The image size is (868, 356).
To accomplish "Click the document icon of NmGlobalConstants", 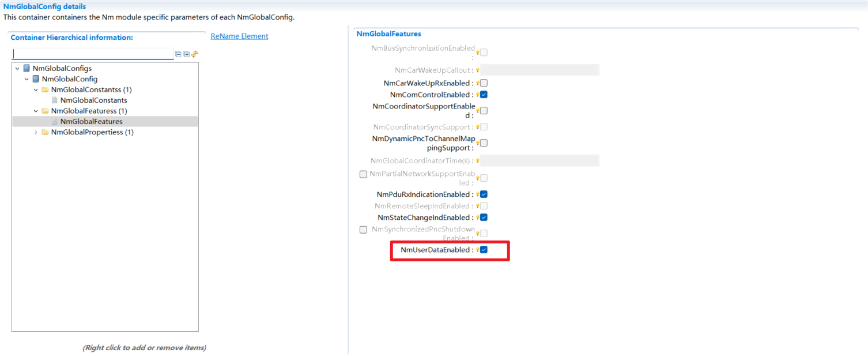I will pyautogui.click(x=54, y=100).
